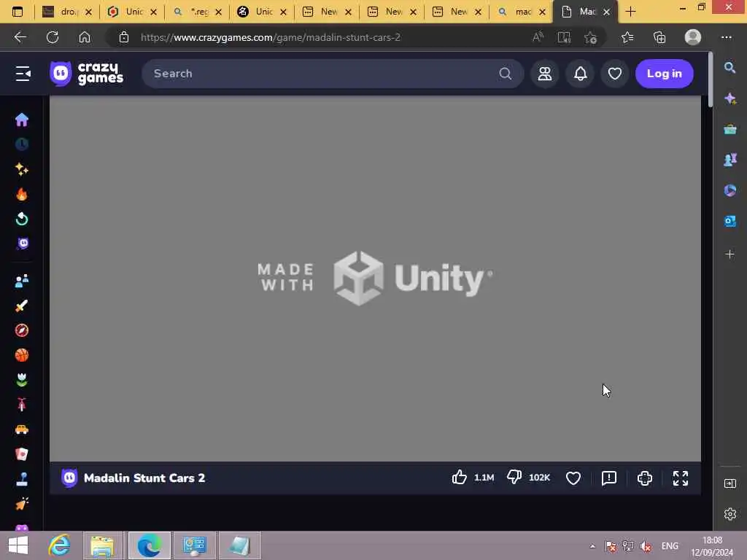The width and height of the screenshot is (747, 560).
Task: Open Car category icon
Action: (22, 429)
